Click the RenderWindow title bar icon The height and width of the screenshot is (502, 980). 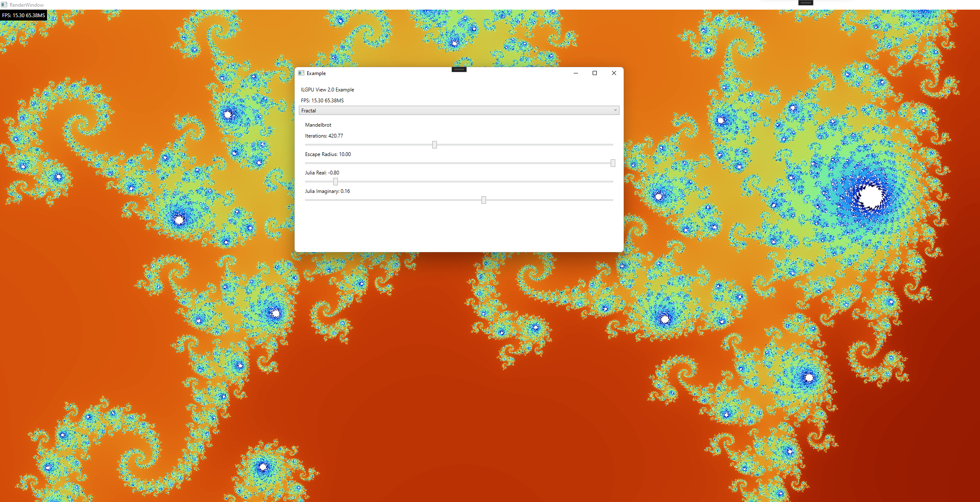pyautogui.click(x=4, y=5)
